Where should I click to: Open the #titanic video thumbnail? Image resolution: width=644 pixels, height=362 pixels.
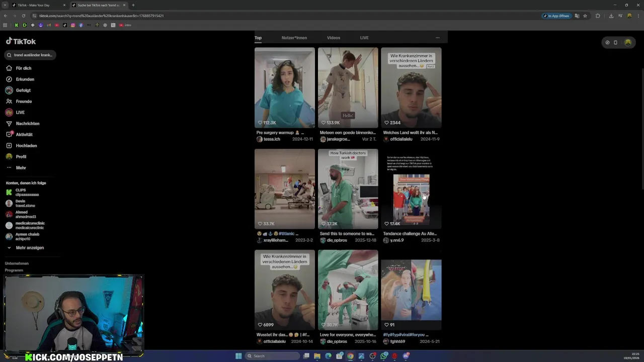285,189
